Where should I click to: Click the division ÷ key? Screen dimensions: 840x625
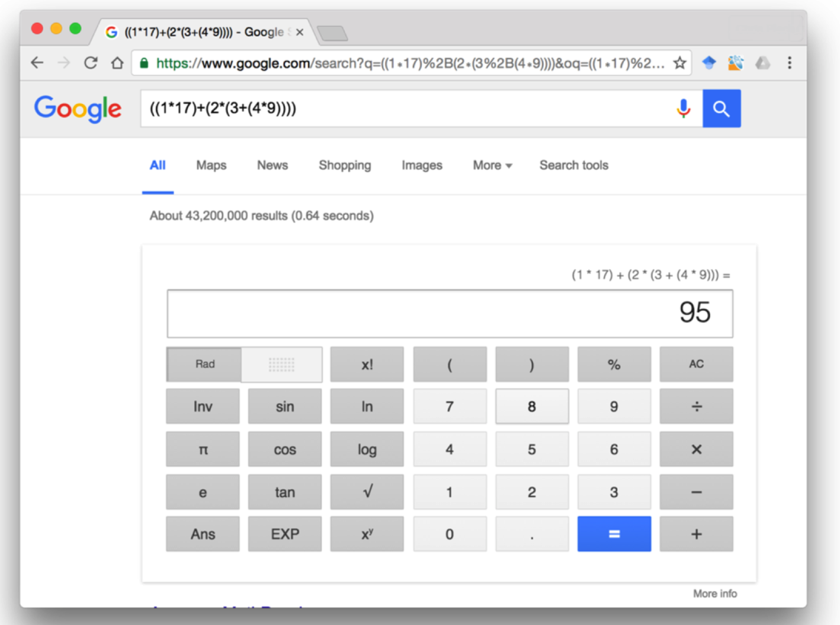click(696, 406)
